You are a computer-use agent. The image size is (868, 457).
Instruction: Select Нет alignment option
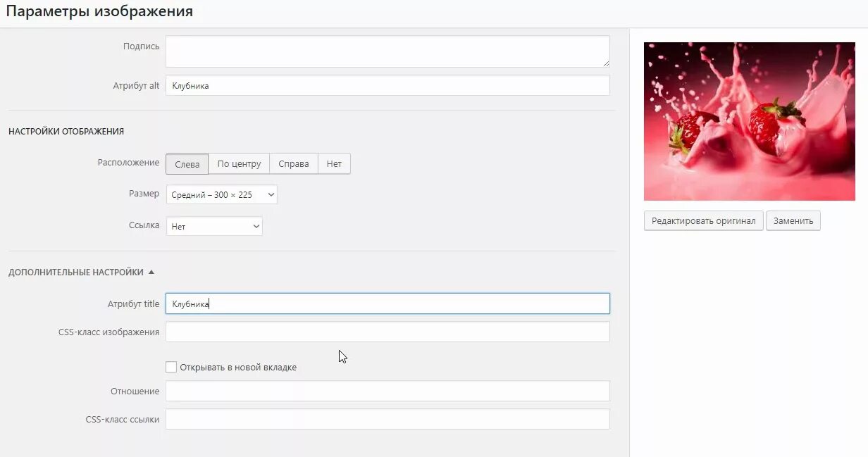334,163
